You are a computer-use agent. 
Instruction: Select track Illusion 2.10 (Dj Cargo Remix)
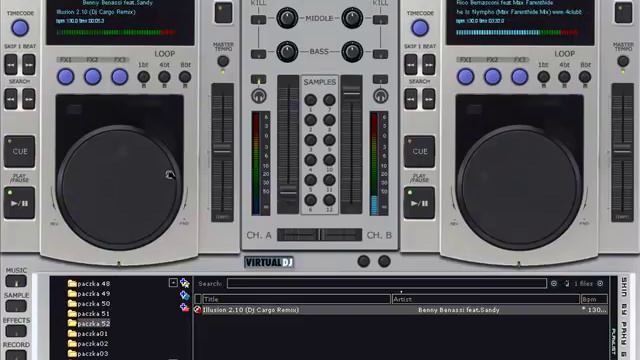point(401,310)
